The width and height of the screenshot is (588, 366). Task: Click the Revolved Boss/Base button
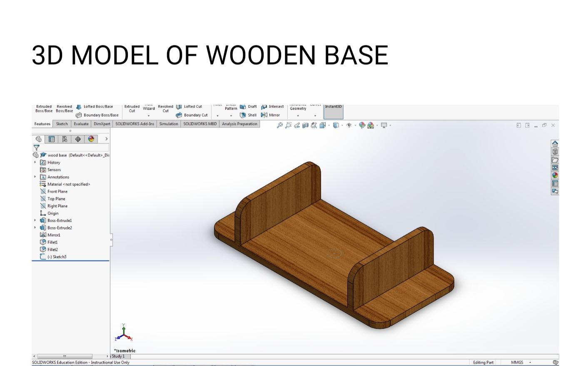click(x=64, y=109)
